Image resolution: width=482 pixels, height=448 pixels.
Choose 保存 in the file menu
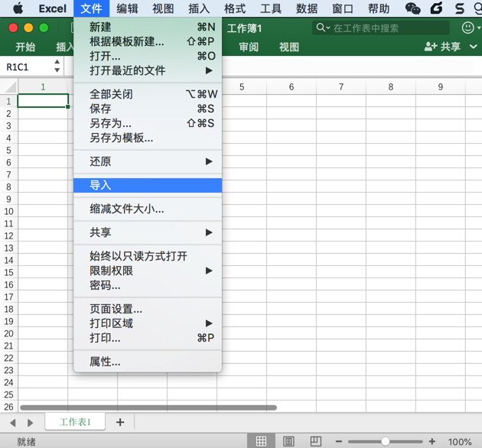(x=148, y=109)
